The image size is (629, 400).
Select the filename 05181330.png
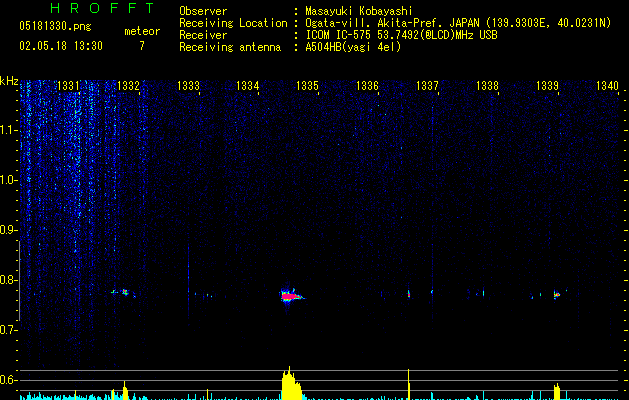(x=55, y=27)
